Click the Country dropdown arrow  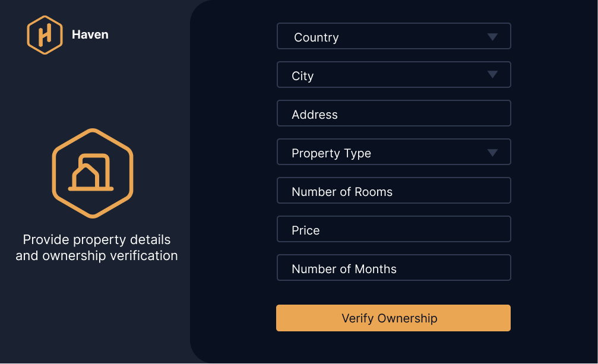click(x=492, y=37)
